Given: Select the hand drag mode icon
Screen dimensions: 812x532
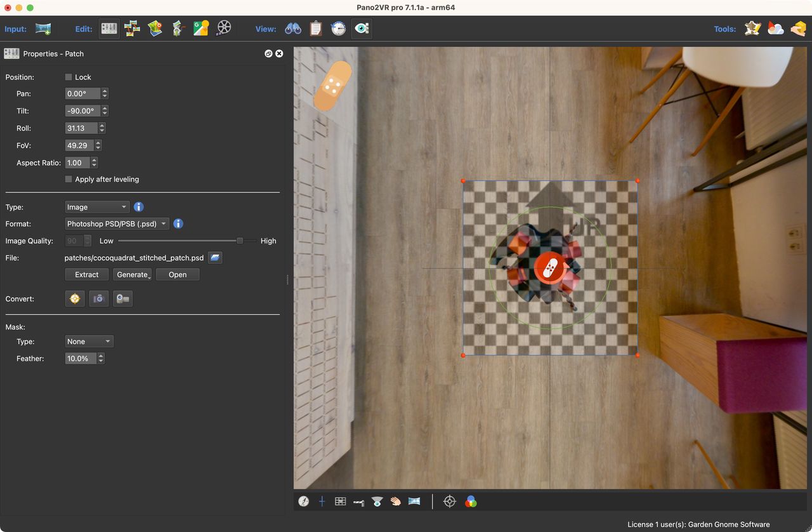Looking at the screenshot, I should click(396, 502).
